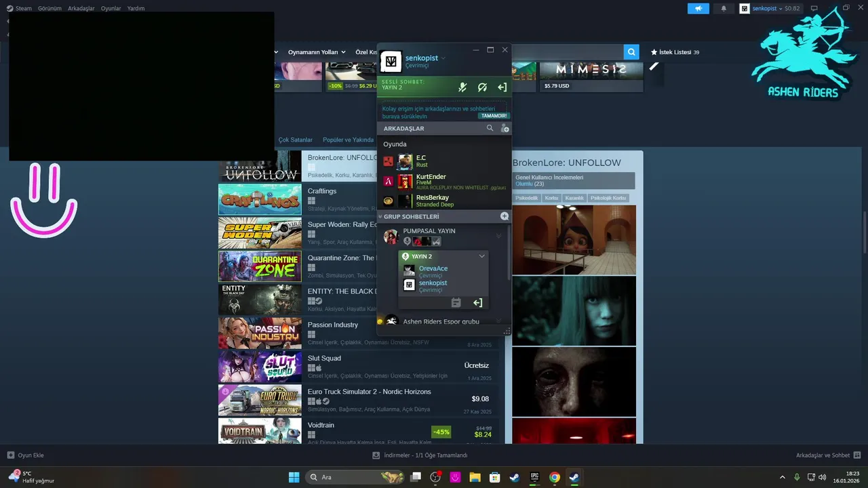Dismiss the hint with the TAMAMDIR! button
The height and width of the screenshot is (488, 868).
494,116
